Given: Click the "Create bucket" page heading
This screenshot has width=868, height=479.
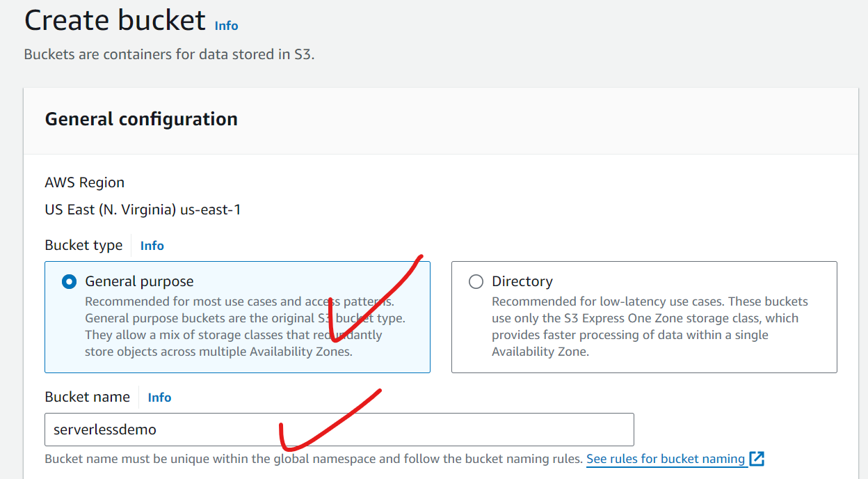Looking at the screenshot, I should point(115,21).
